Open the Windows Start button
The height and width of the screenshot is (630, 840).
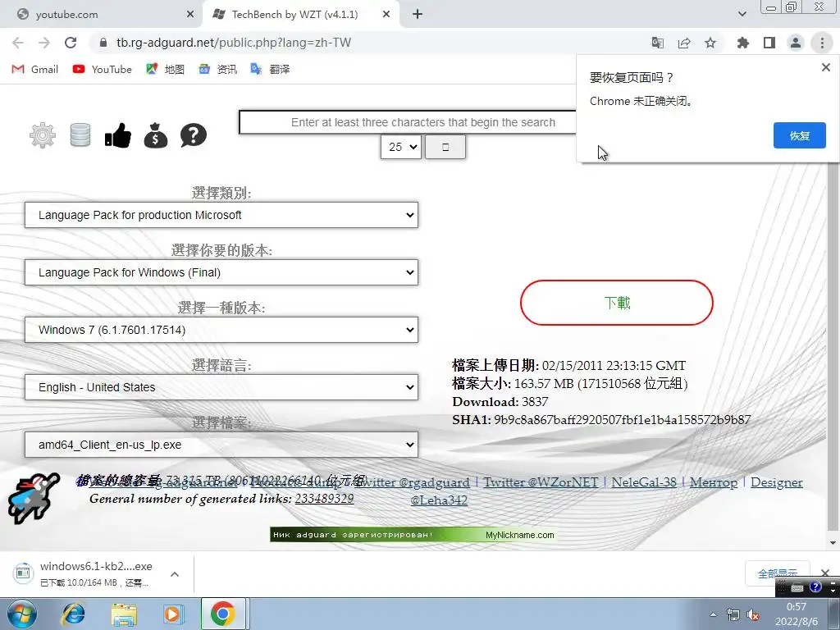(x=22, y=614)
